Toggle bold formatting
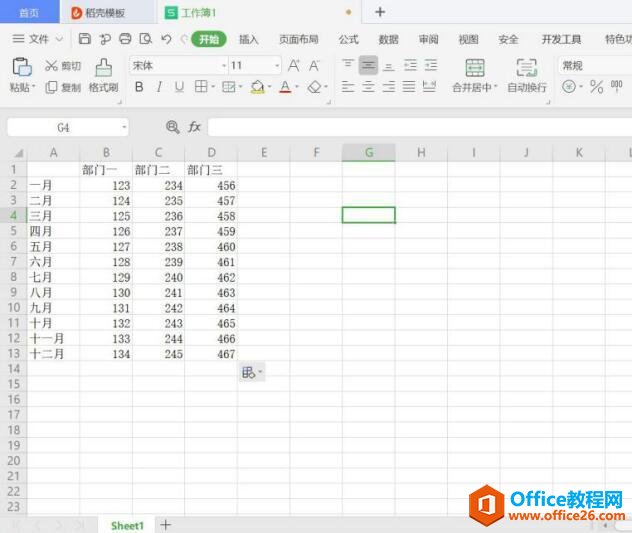This screenshot has height=533, width=632. (139, 87)
